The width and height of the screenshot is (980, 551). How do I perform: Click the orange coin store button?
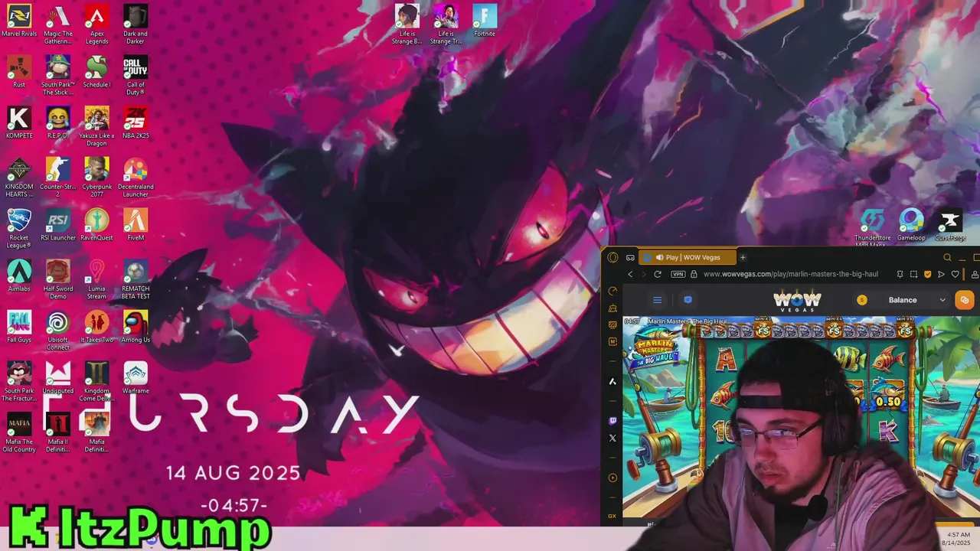coord(965,300)
